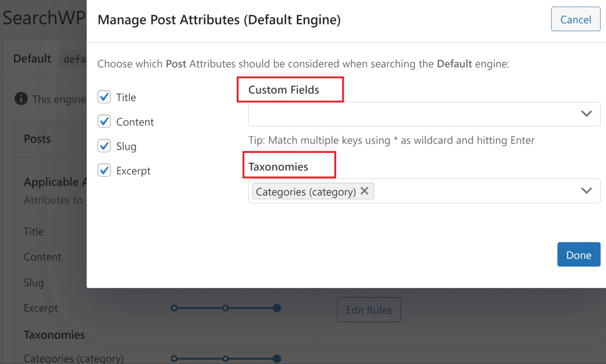
Task: Disable the Slug attribute checkbox
Action: [104, 146]
